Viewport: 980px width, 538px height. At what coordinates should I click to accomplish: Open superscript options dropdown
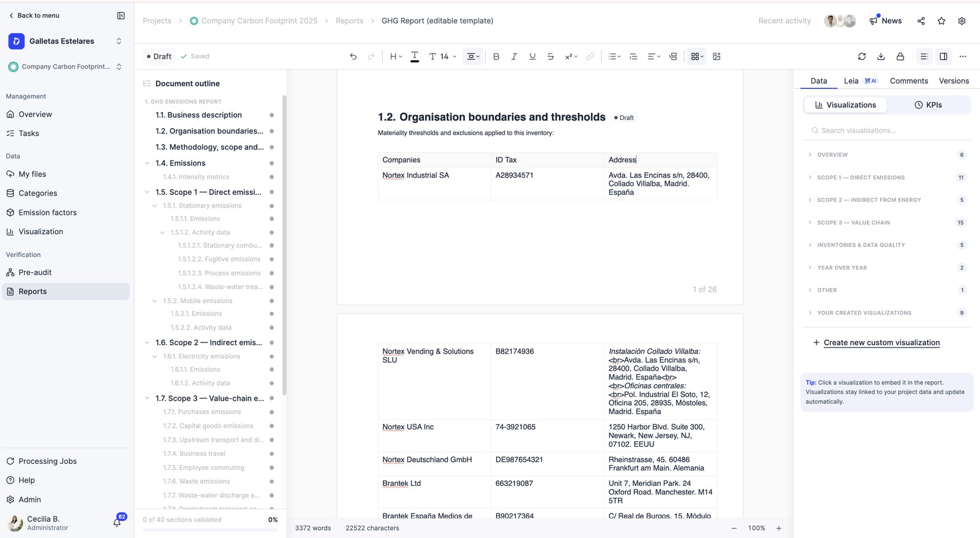pyautogui.click(x=571, y=56)
